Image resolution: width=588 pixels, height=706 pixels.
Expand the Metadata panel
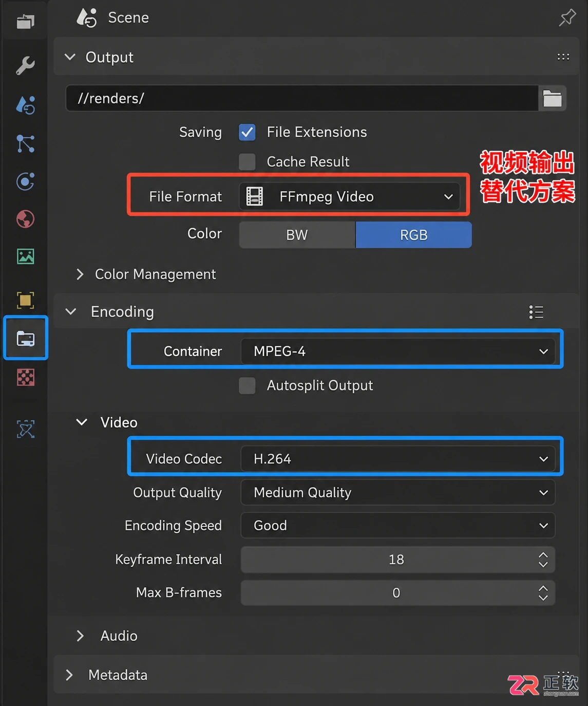coord(69,675)
